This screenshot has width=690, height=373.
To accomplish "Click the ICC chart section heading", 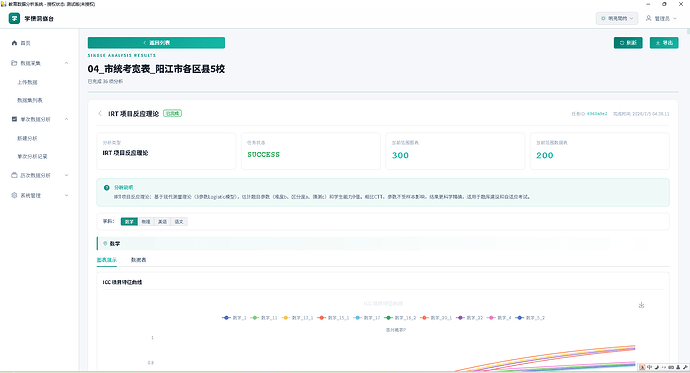I will click(x=122, y=282).
